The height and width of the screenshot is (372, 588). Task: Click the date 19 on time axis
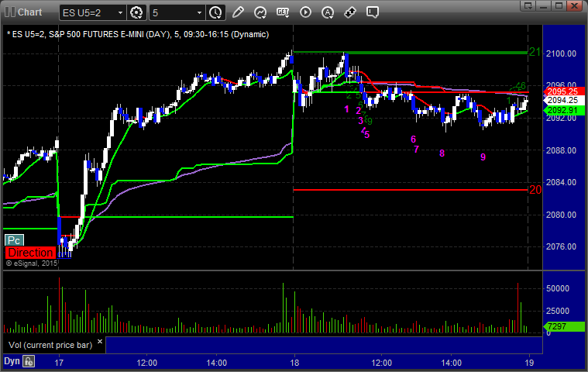(529, 363)
